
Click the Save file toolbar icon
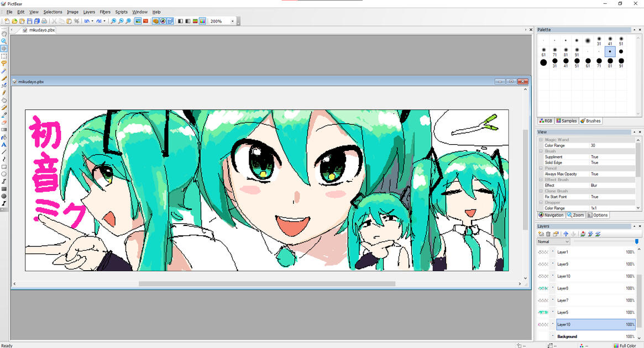point(30,21)
